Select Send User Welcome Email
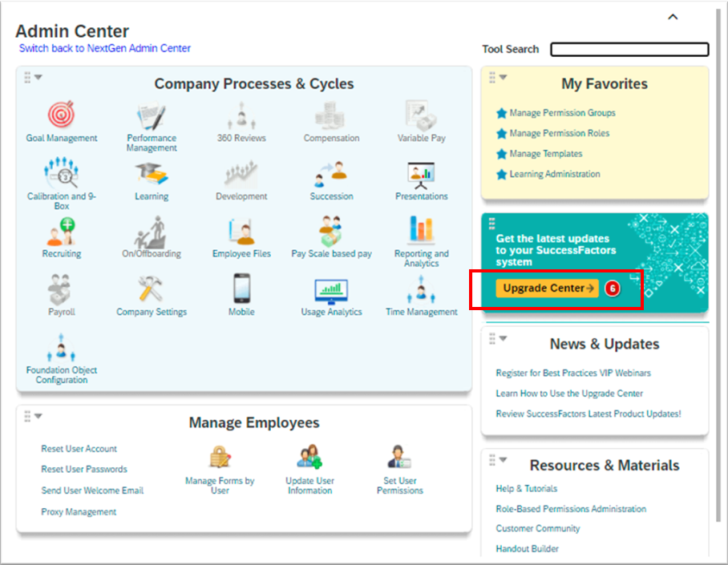Viewport: 728px width, 565px height. point(92,490)
